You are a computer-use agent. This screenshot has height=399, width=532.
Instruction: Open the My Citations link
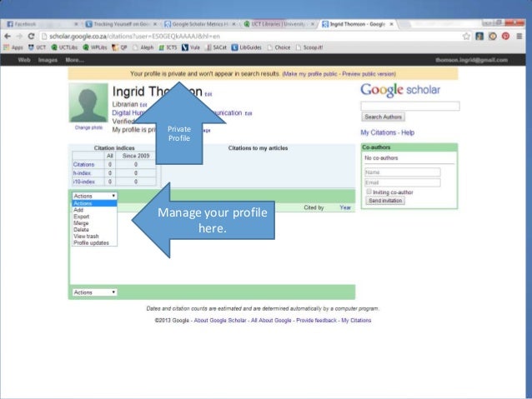coord(379,132)
